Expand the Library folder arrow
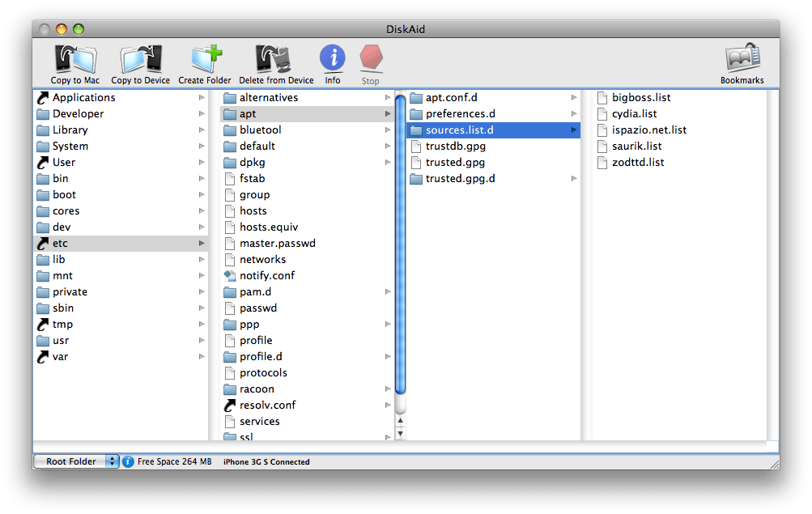 click(x=202, y=130)
